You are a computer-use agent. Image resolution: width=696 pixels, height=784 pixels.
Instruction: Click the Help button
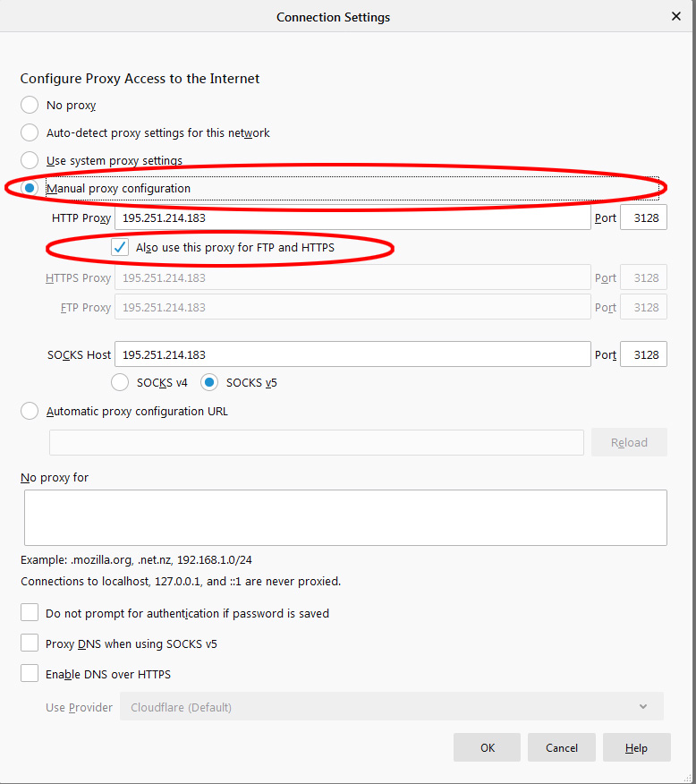tap(636, 747)
